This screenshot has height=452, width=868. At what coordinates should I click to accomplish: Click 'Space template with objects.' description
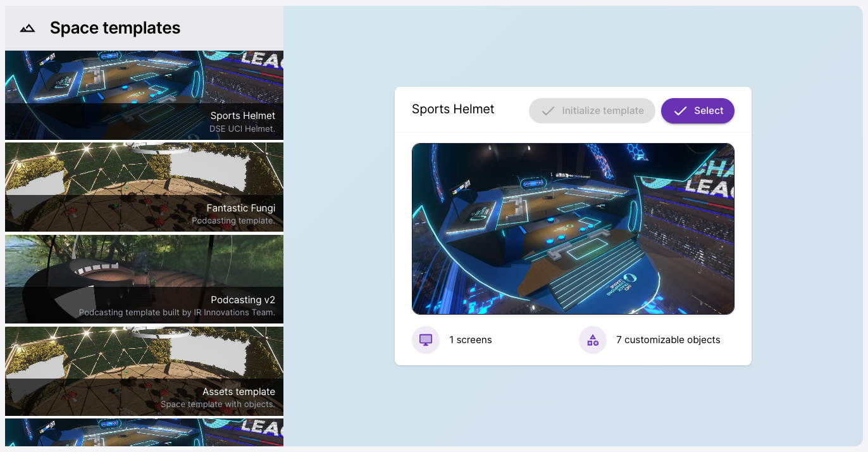coord(218,405)
